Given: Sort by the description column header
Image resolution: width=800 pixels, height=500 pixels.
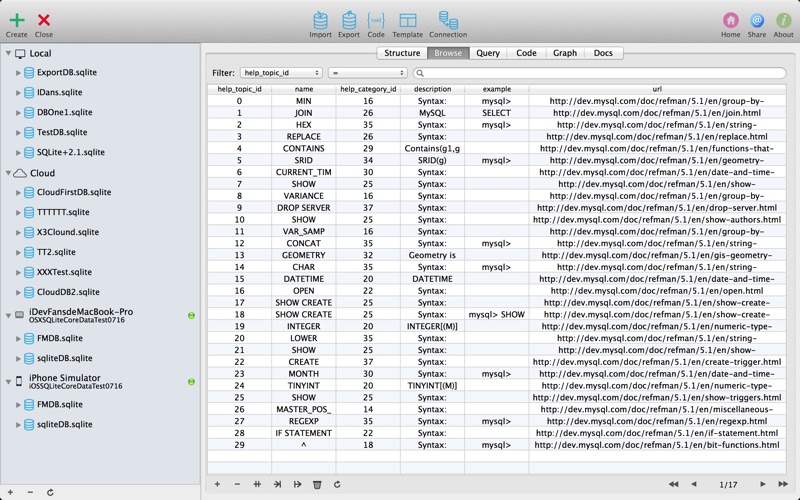Looking at the screenshot, I should tap(432, 89).
